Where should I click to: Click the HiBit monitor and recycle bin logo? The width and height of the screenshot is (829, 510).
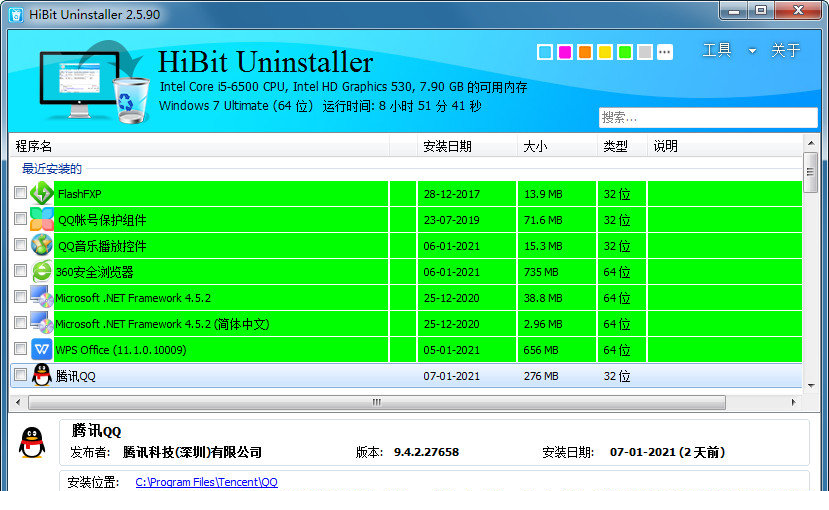tap(95, 82)
